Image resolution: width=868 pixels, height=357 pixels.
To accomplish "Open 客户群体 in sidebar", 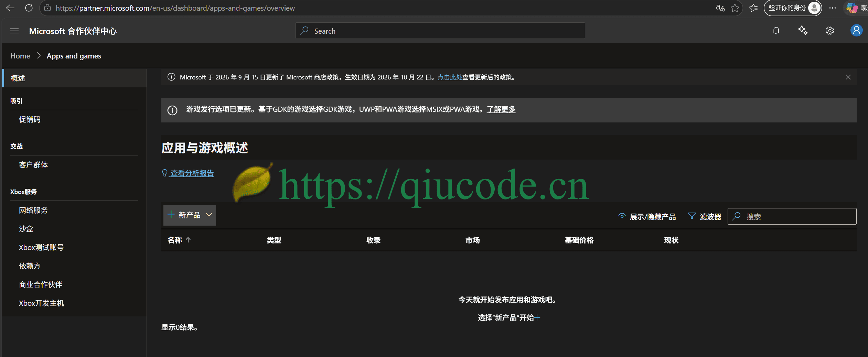I will click(x=33, y=165).
